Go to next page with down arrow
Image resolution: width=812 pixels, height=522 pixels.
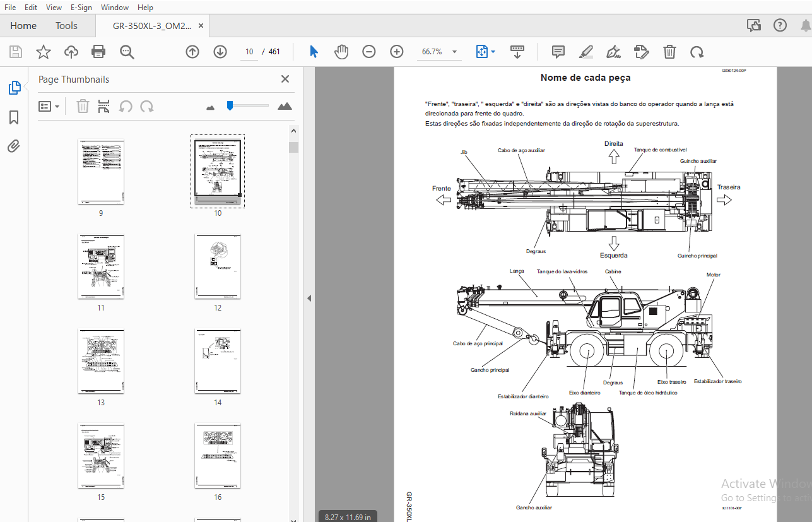(x=220, y=52)
